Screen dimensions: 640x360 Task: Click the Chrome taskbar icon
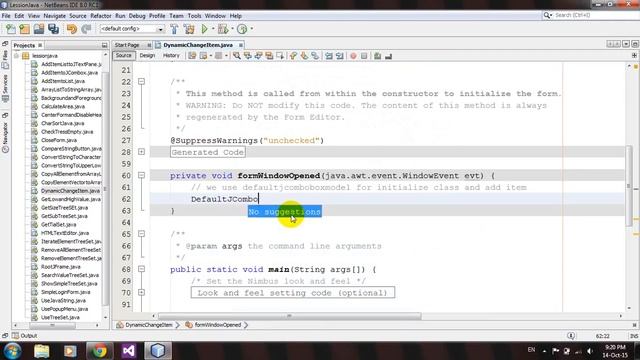coord(99,351)
